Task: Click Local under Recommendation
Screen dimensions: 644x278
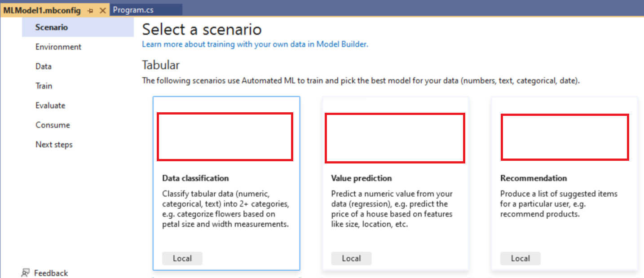Action: click(520, 258)
